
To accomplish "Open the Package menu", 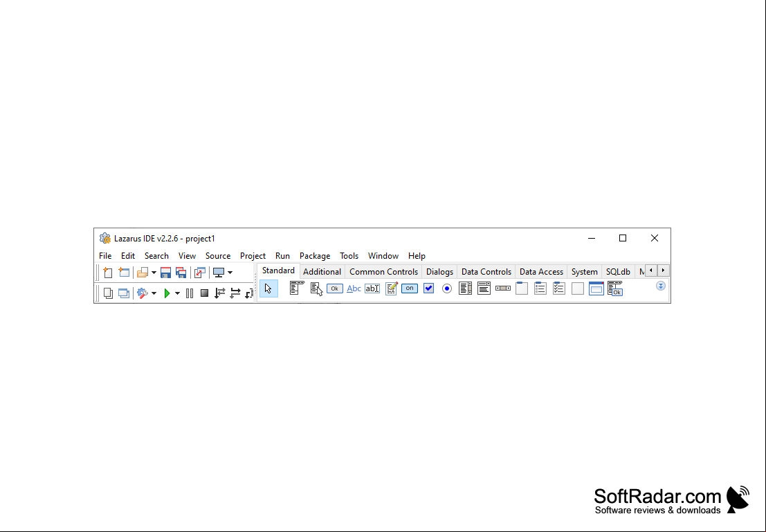I will coord(315,255).
